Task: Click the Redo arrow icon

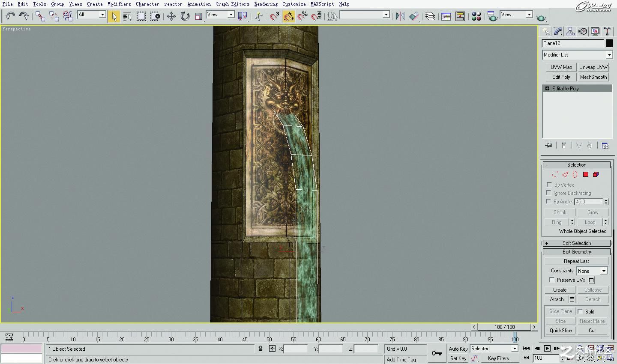Action: click(24, 16)
